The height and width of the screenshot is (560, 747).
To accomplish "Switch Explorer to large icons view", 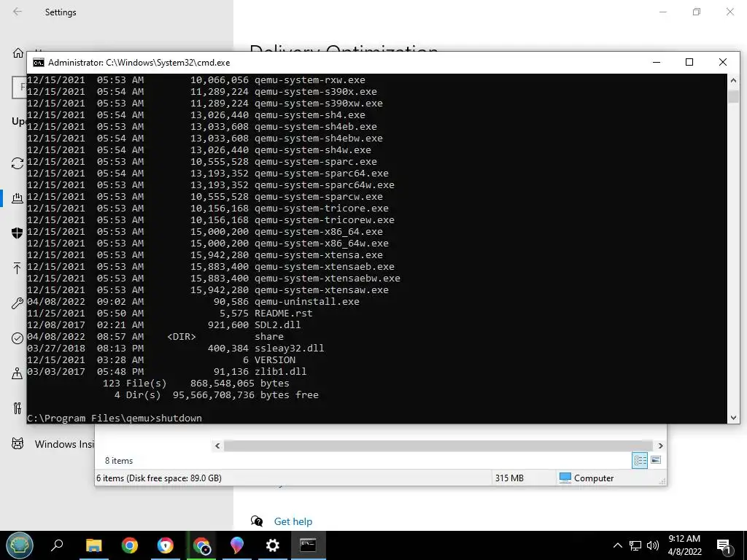I will click(x=656, y=460).
